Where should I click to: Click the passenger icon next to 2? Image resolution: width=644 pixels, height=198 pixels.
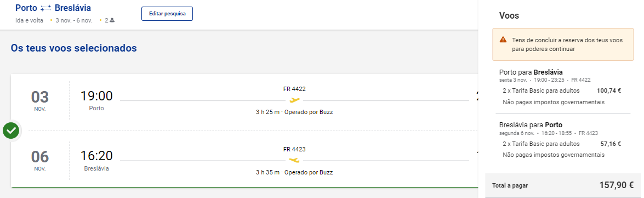[112, 20]
